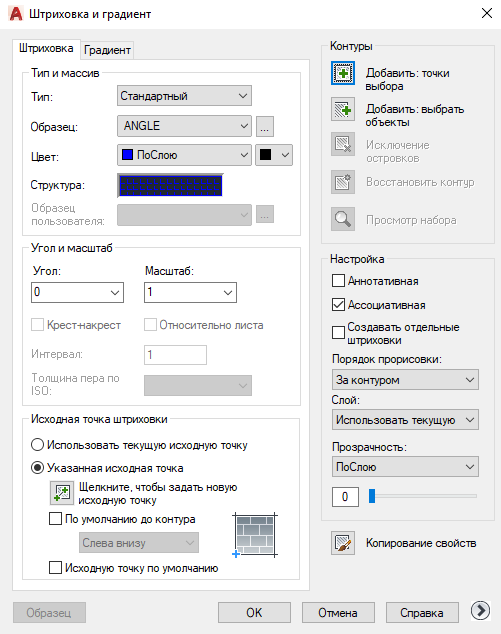The height and width of the screenshot is (634, 501).
Task: Click the set new hatch origin icon
Action: tap(62, 493)
